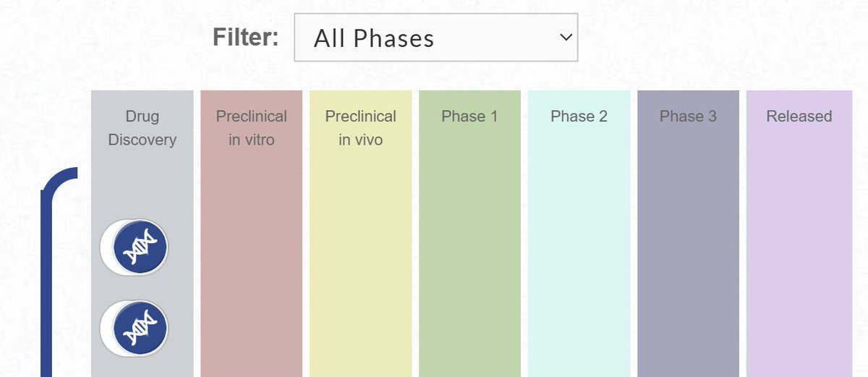868x377 pixels.
Task: Click the Released column header
Action: 799,117
